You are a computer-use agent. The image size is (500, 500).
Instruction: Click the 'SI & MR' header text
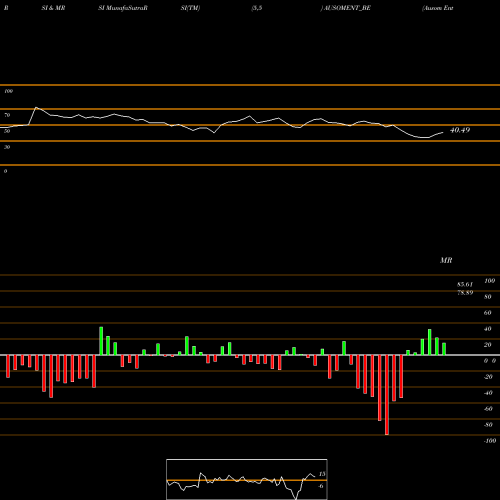click(53, 8)
